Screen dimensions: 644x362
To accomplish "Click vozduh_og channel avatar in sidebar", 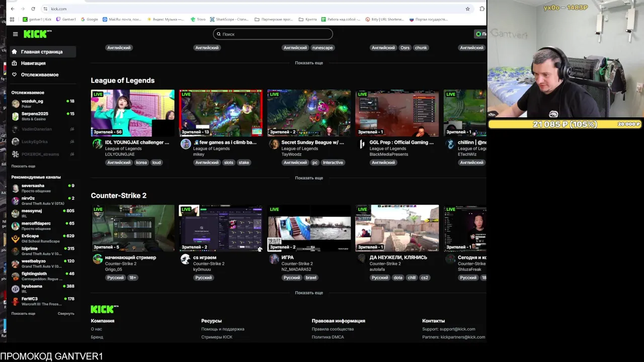I will click(16, 104).
